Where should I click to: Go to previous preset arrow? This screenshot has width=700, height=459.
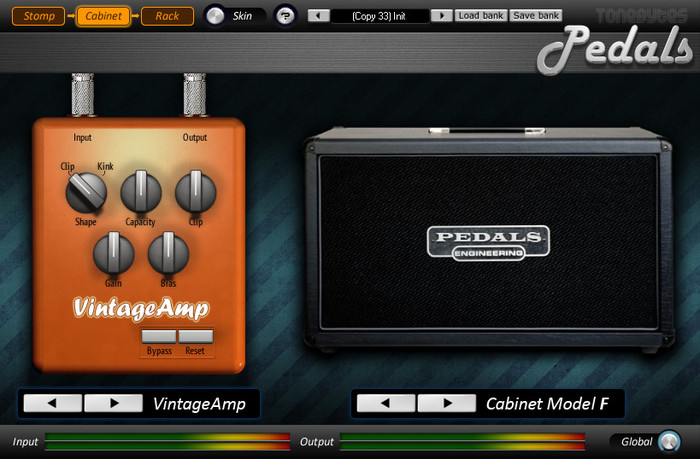[319, 16]
